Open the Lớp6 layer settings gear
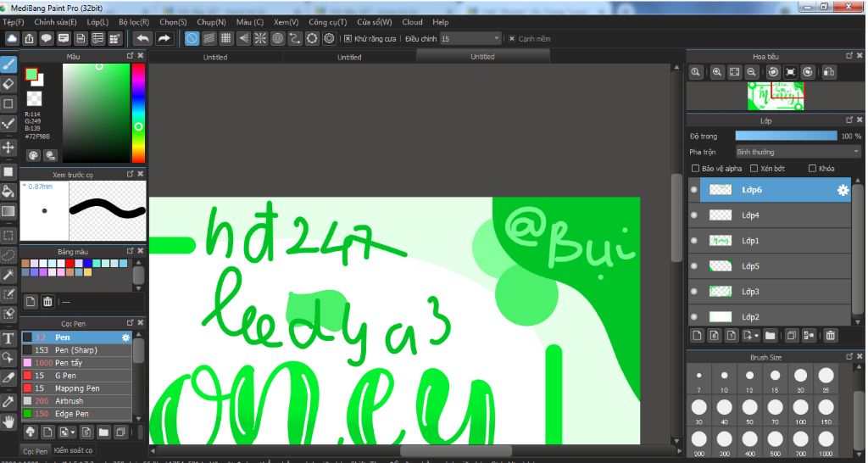 [843, 190]
